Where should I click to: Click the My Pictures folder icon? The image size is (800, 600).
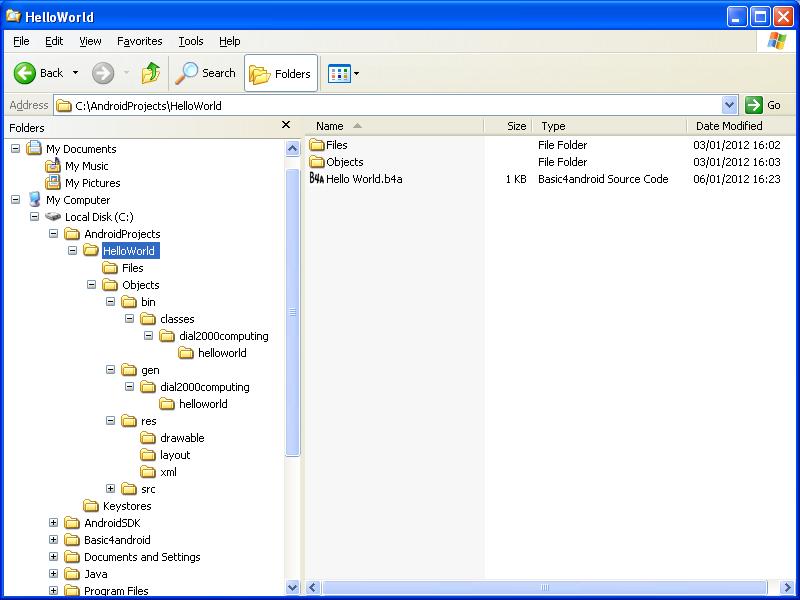53,183
